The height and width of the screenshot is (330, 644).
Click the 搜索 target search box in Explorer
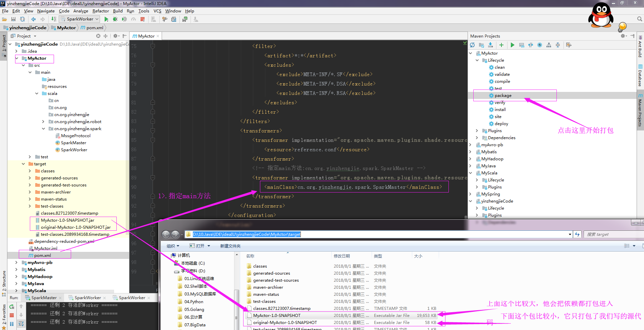pos(613,234)
